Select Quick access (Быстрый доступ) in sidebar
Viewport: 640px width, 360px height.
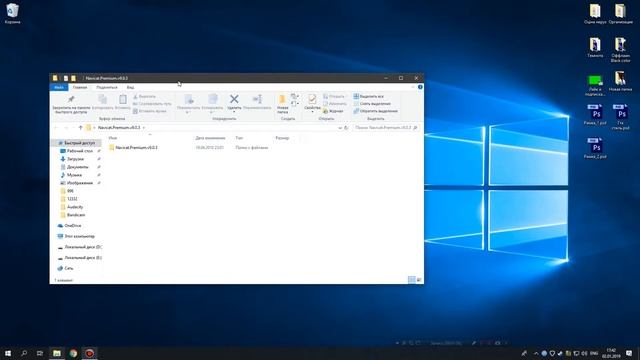click(x=76, y=143)
